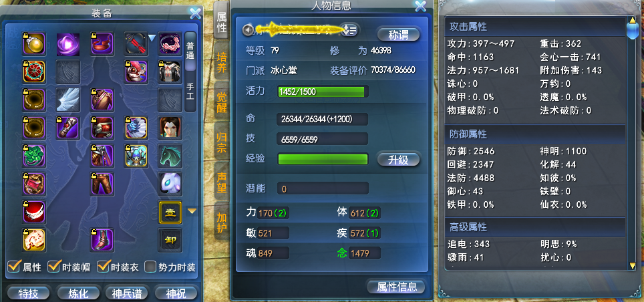Click the 升级 button
The width and height of the screenshot is (644, 302).
[398, 160]
